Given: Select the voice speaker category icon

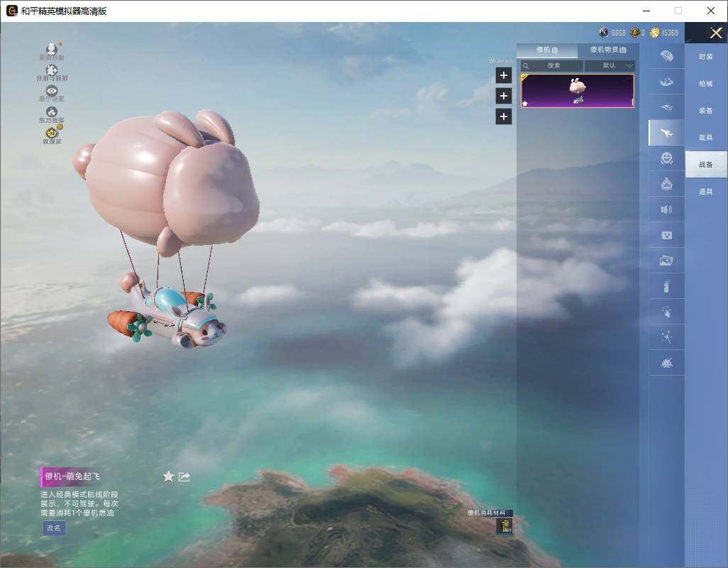Looking at the screenshot, I should coord(666,209).
